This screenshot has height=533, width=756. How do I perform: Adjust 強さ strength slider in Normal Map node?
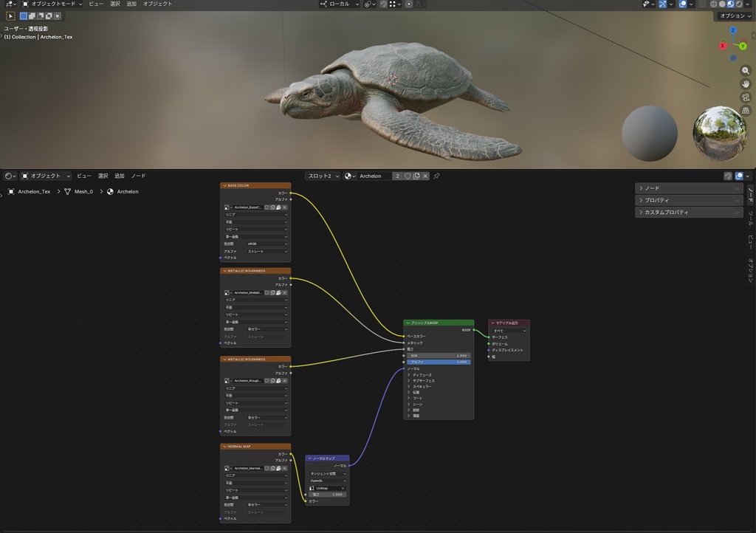point(327,495)
